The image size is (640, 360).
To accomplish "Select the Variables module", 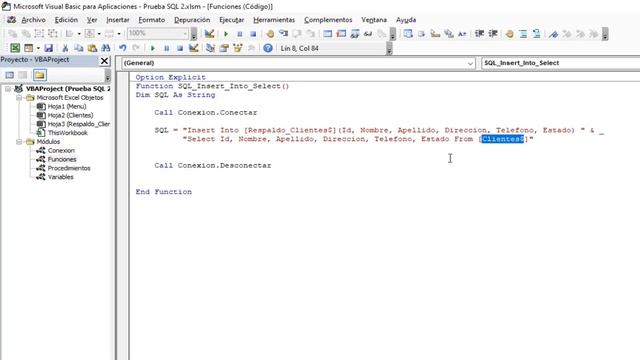I will [60, 177].
